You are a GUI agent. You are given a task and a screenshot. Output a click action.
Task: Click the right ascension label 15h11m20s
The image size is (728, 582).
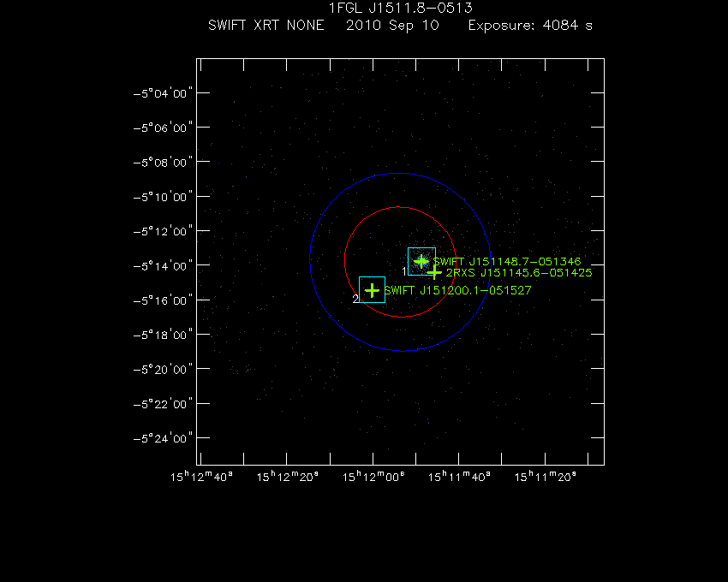pos(546,477)
